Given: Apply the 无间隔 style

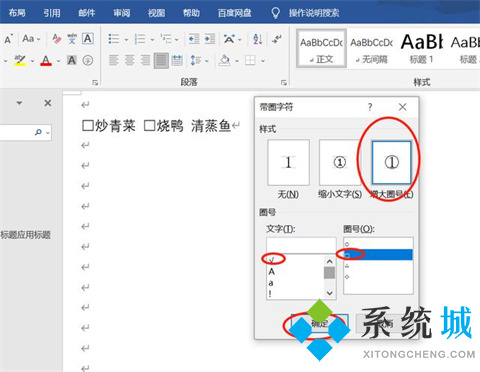Looking at the screenshot, I should point(371,49).
